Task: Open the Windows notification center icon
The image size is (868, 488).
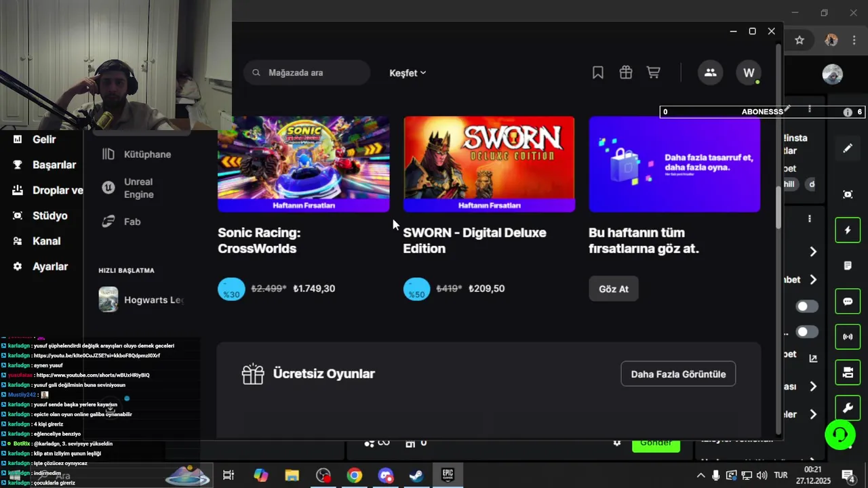Action: click(x=848, y=475)
